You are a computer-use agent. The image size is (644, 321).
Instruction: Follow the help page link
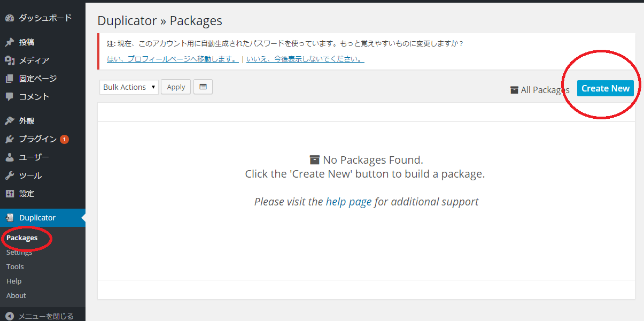click(348, 202)
